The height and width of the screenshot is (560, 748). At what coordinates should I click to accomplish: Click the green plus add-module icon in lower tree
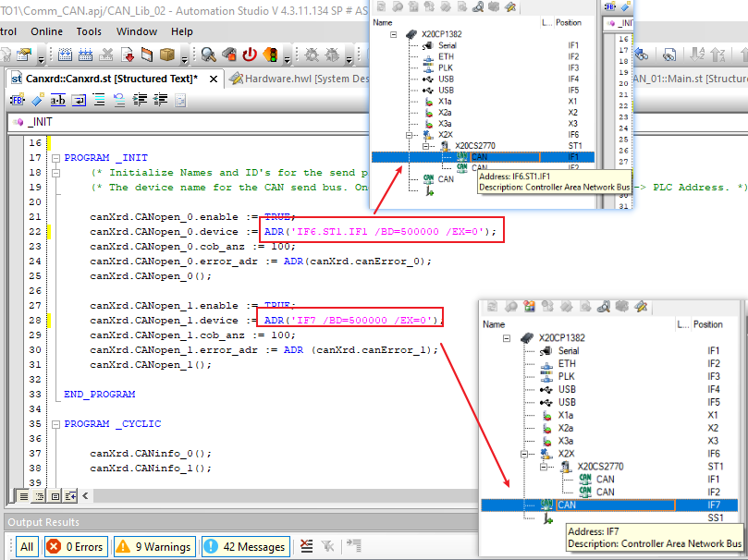click(x=548, y=518)
